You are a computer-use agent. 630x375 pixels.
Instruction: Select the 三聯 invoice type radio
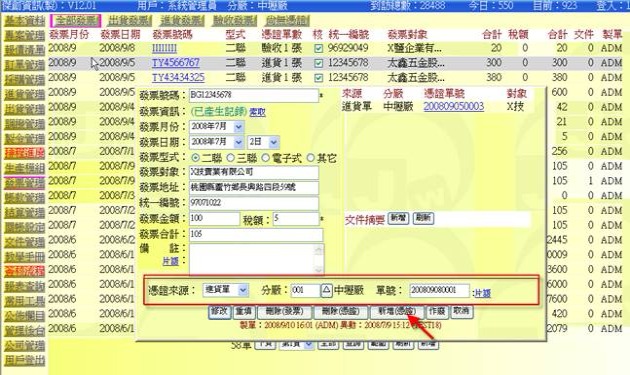tap(231, 158)
